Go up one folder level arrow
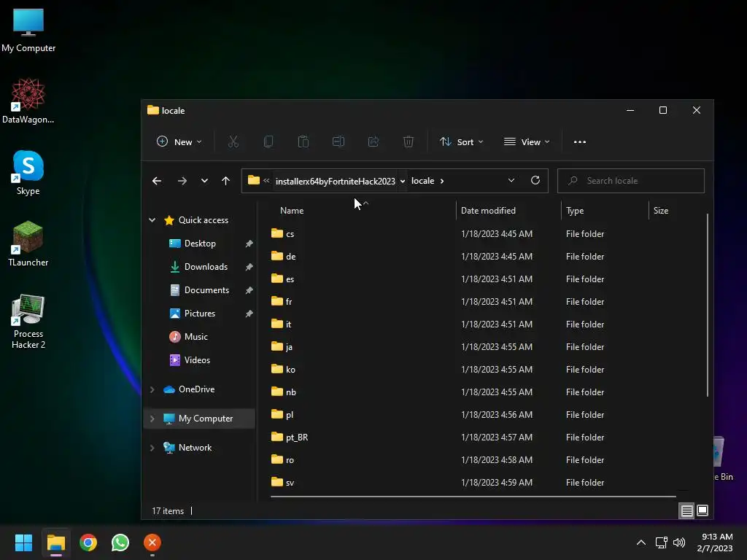Viewport: 747px width, 560px height. click(x=226, y=181)
